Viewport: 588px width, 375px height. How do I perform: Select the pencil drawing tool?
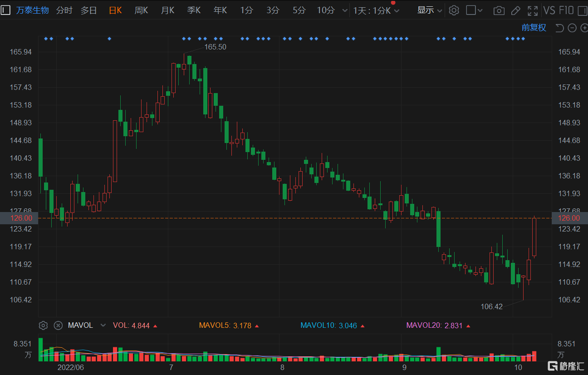(x=515, y=10)
